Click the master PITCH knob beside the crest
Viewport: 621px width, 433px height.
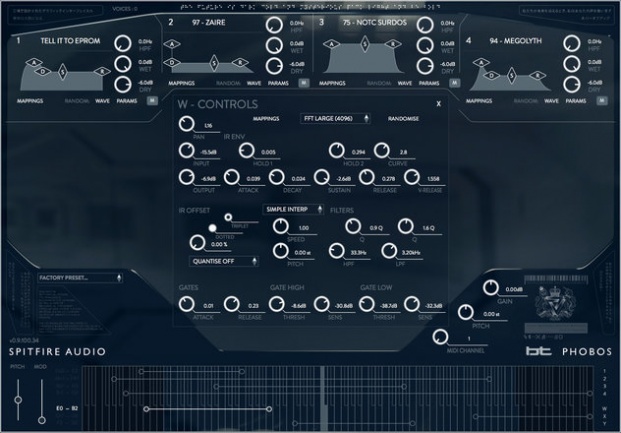(466, 312)
